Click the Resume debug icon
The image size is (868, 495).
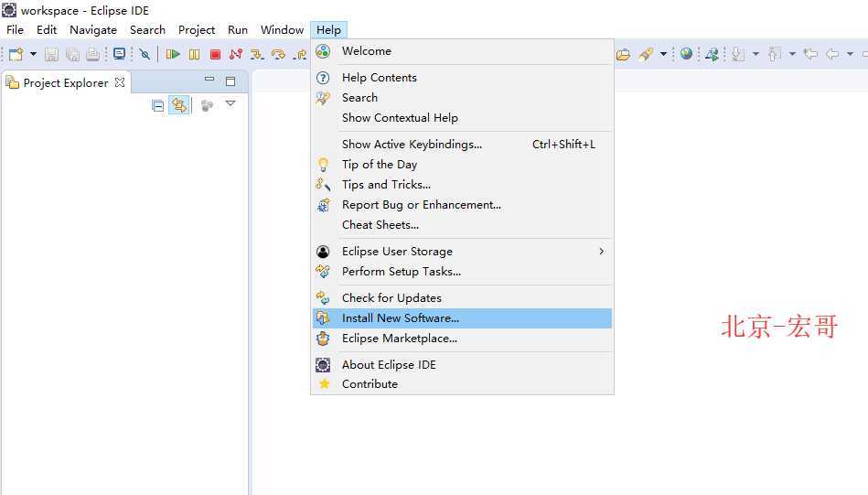coord(173,54)
